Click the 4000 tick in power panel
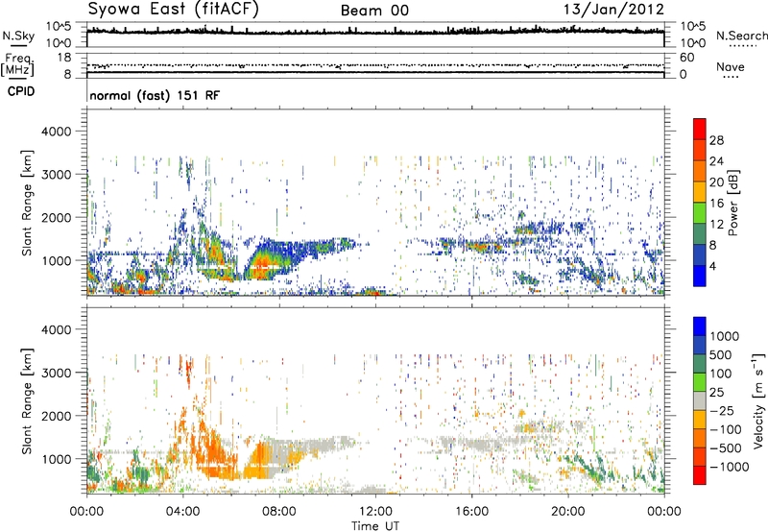 pos(56,132)
